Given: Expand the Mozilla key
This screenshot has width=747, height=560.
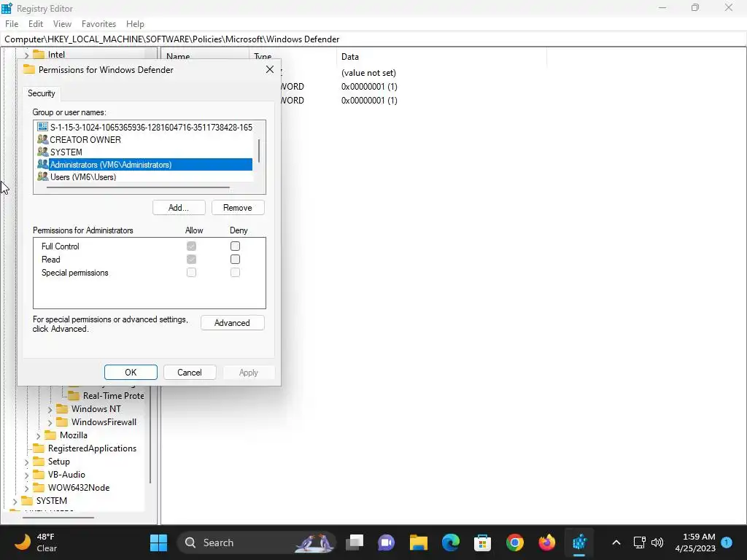Looking at the screenshot, I should tap(39, 436).
